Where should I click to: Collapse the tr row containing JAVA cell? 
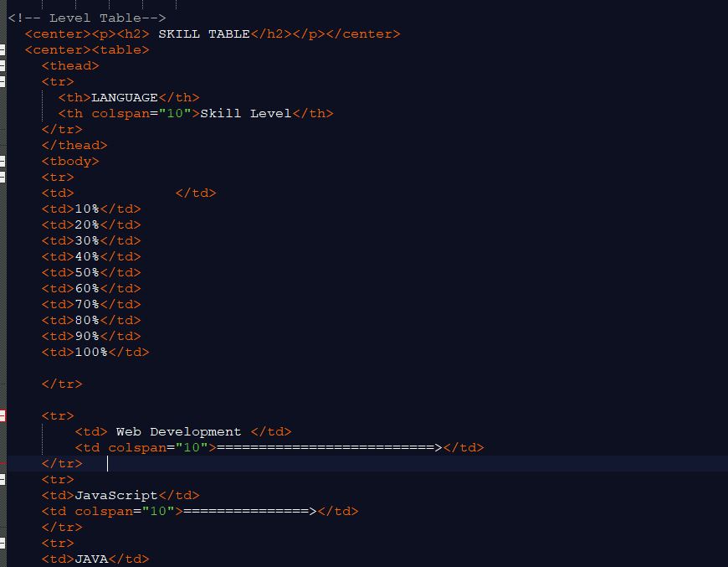[3, 543]
